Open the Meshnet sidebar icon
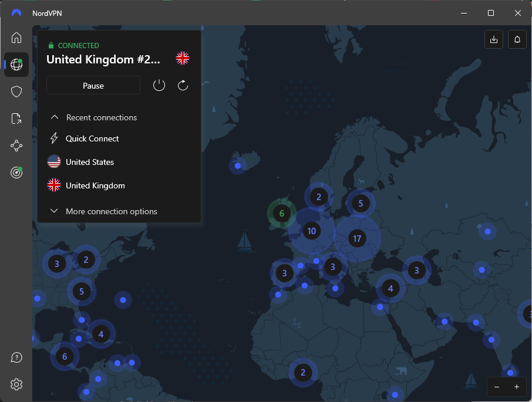The width and height of the screenshot is (532, 402). pos(16,146)
